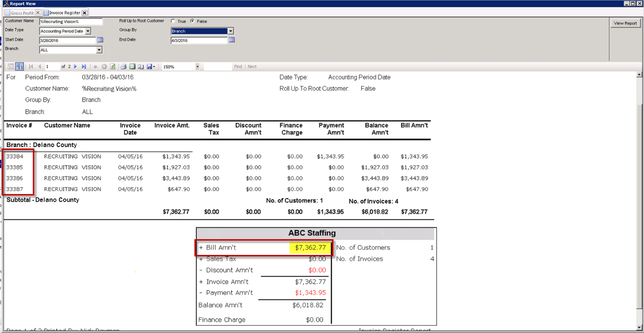Click the View Report button
This screenshot has width=644, height=333.
(x=626, y=23)
